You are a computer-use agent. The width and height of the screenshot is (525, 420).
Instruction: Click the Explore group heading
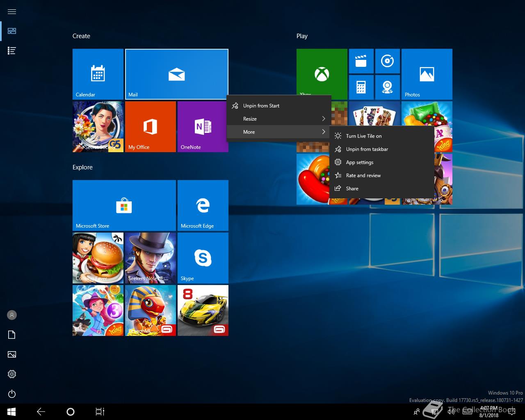click(x=82, y=167)
